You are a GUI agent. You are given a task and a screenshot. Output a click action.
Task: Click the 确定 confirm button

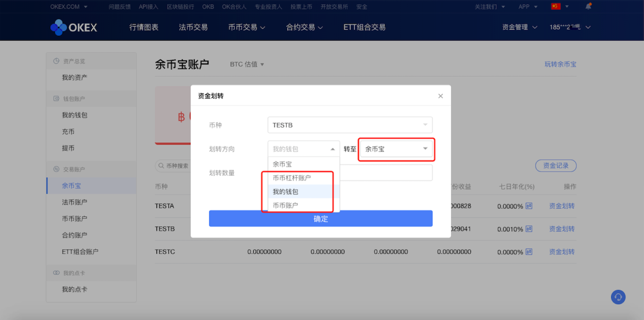click(321, 219)
